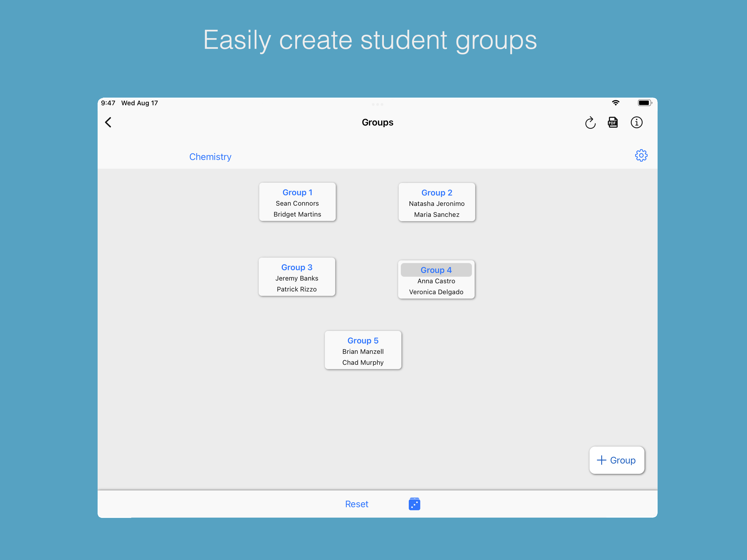Tap the back chevron arrow
747x560 pixels.
[x=108, y=122]
